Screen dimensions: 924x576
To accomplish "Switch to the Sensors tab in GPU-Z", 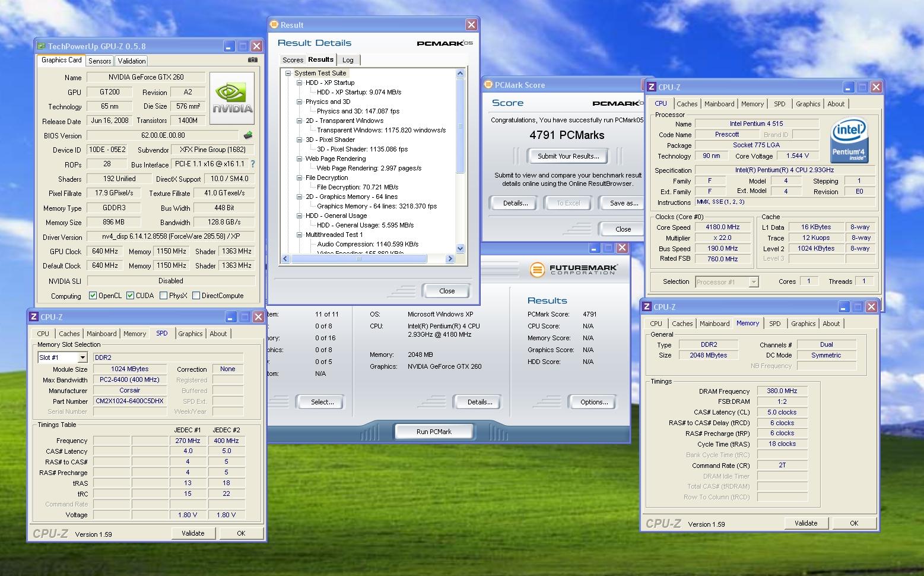I will (x=100, y=61).
